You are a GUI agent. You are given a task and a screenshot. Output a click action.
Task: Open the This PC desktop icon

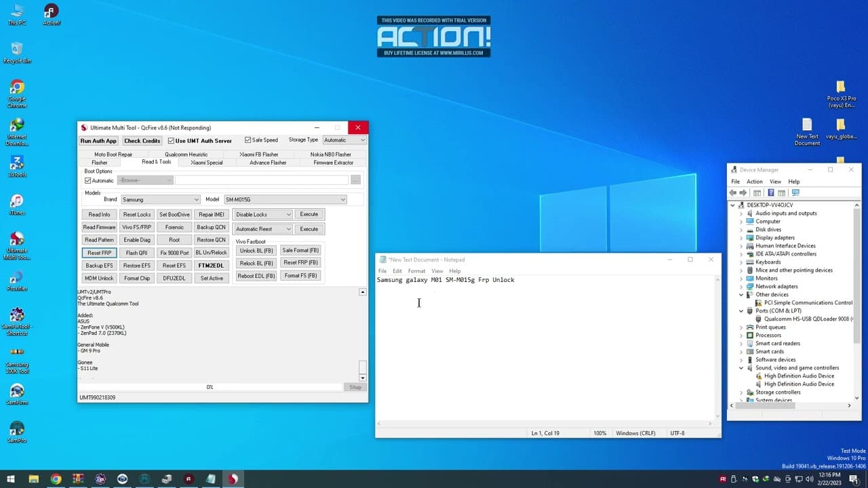click(17, 14)
